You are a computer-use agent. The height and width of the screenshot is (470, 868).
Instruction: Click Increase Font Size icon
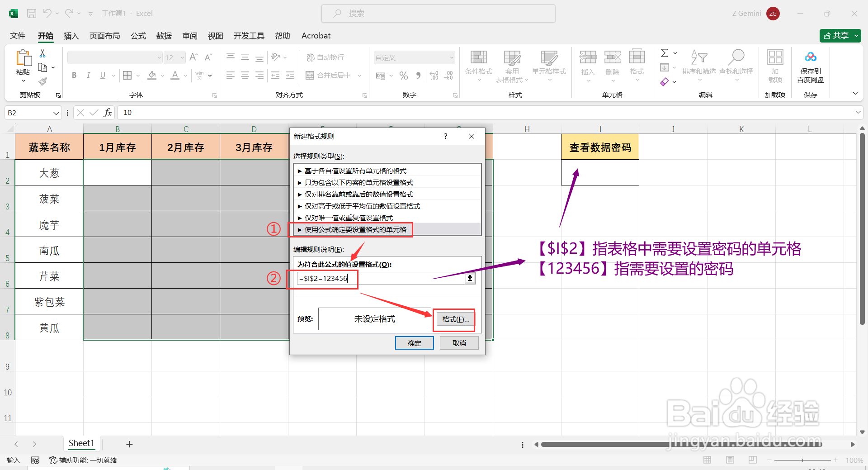point(193,57)
